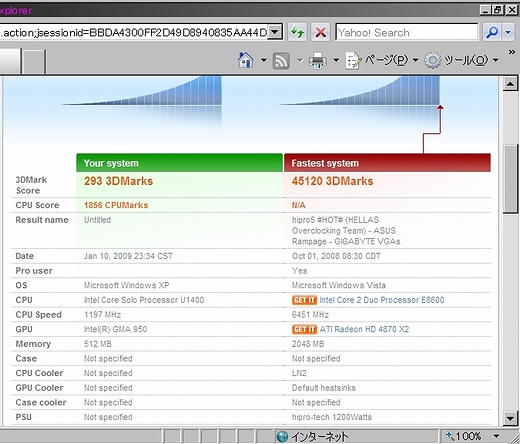Viewport: 520px width, 444px height.
Task: Click the LN2 CPU cooler value
Action: coord(299,373)
